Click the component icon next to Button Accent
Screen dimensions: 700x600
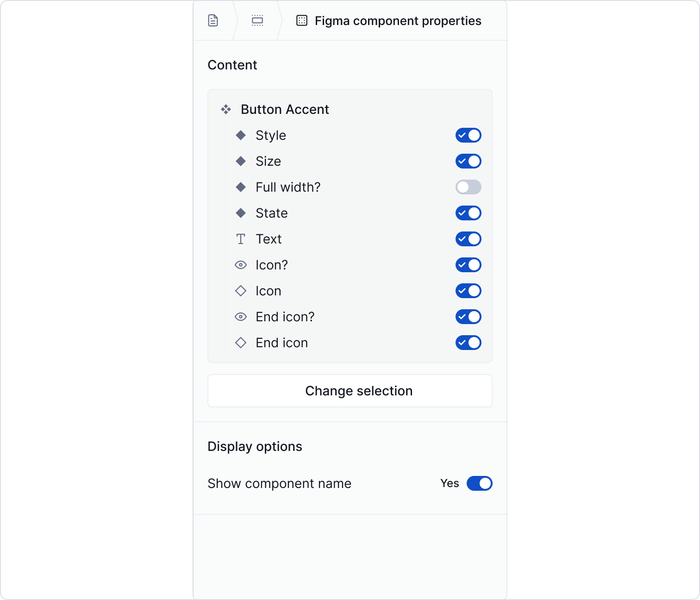(225, 109)
